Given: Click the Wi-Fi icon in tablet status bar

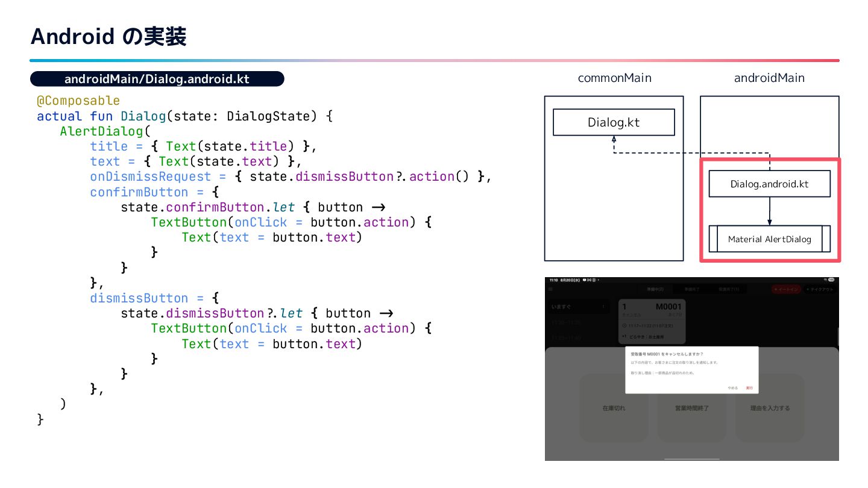Looking at the screenshot, I should [824, 280].
